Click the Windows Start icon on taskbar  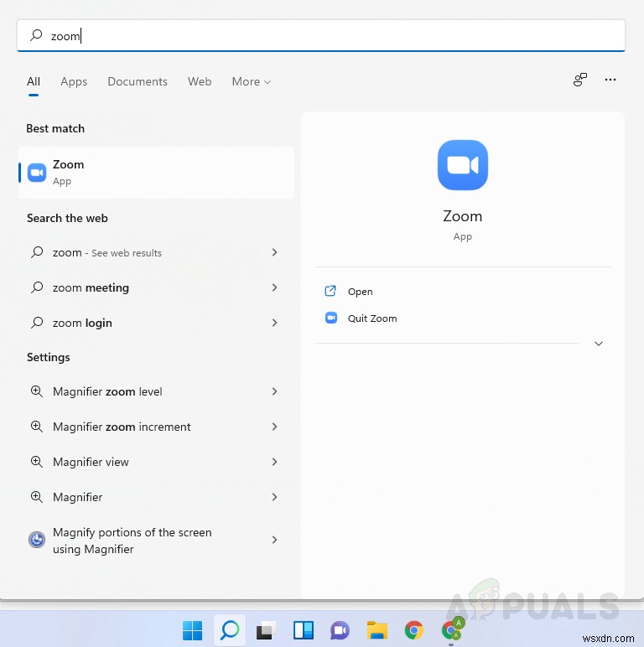pos(193,630)
